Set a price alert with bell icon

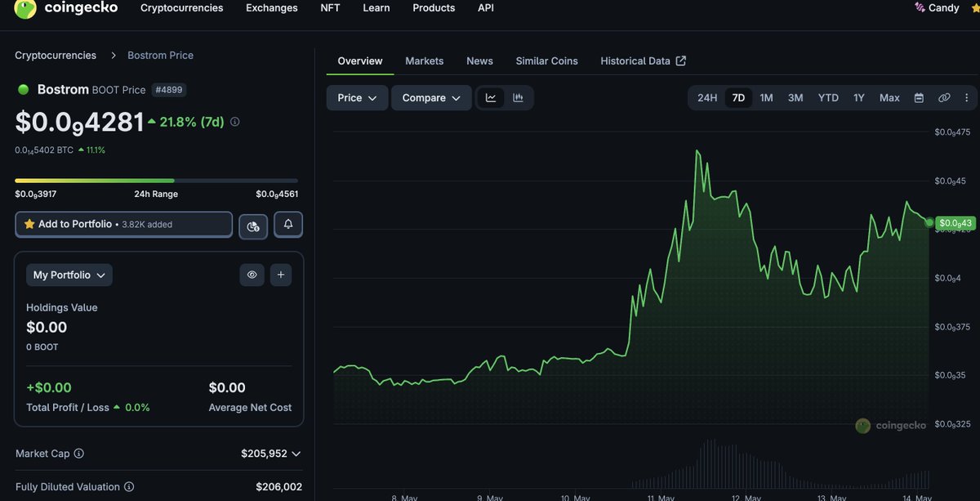coord(288,224)
